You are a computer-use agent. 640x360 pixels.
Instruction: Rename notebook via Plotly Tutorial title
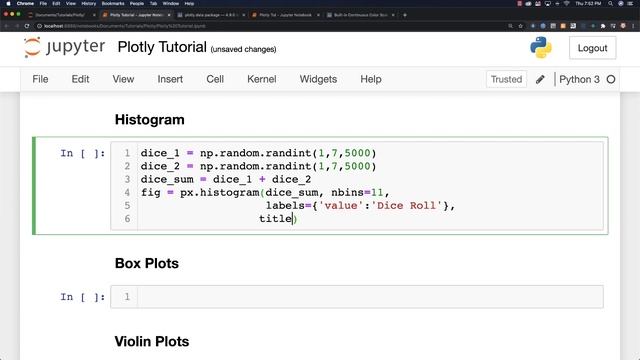(x=162, y=47)
